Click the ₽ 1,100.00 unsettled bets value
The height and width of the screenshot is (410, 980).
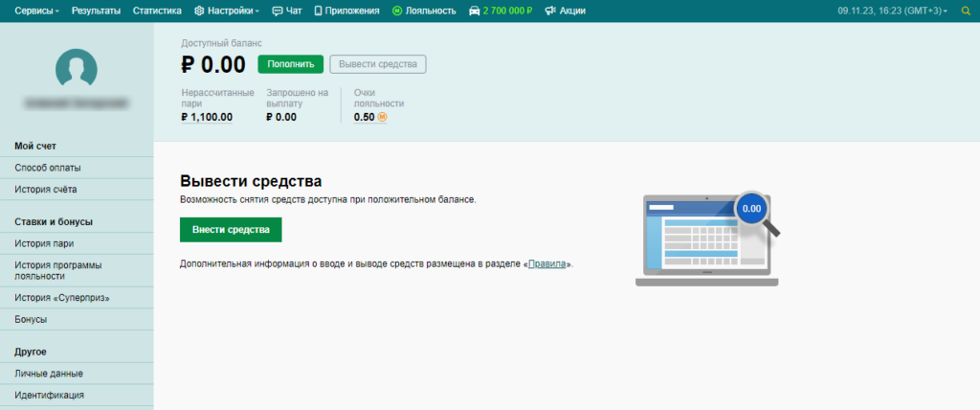pos(207,117)
